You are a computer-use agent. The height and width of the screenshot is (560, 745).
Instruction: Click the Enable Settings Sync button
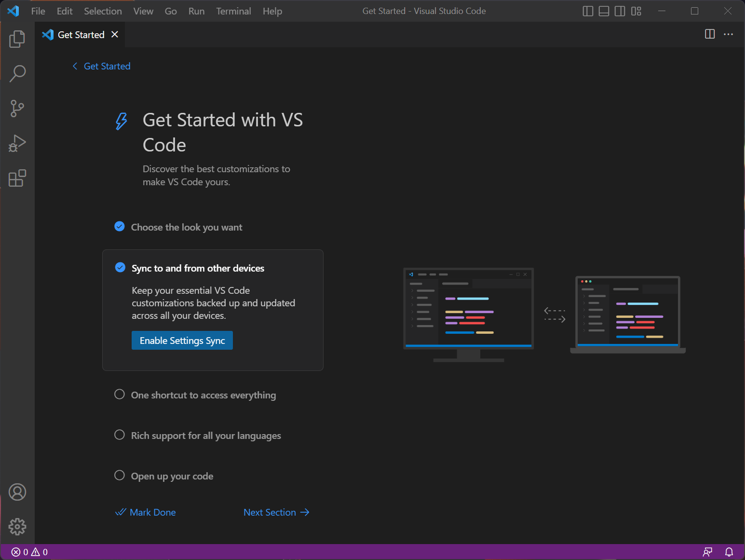tap(182, 341)
